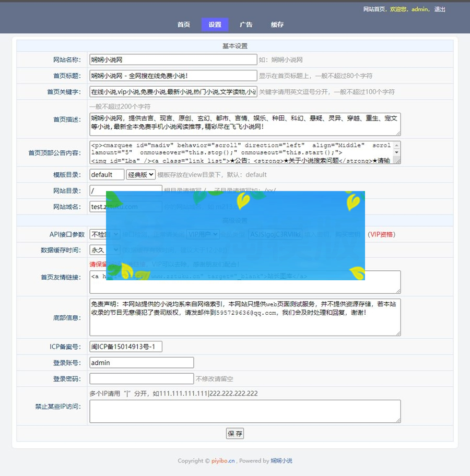Screen dimensions: 470x476
Task: Select the ICP备案号 input field
Action: [x=125, y=346]
